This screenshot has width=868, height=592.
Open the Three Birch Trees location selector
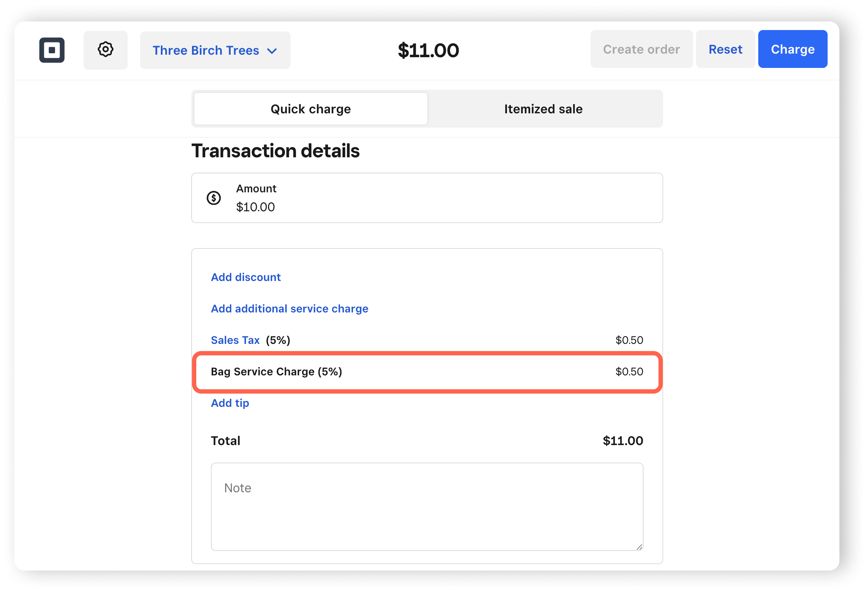pos(215,50)
